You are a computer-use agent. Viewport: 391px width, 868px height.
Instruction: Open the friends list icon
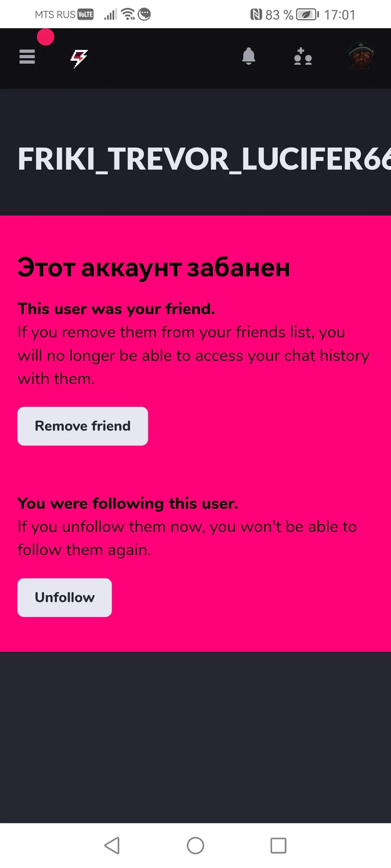303,56
